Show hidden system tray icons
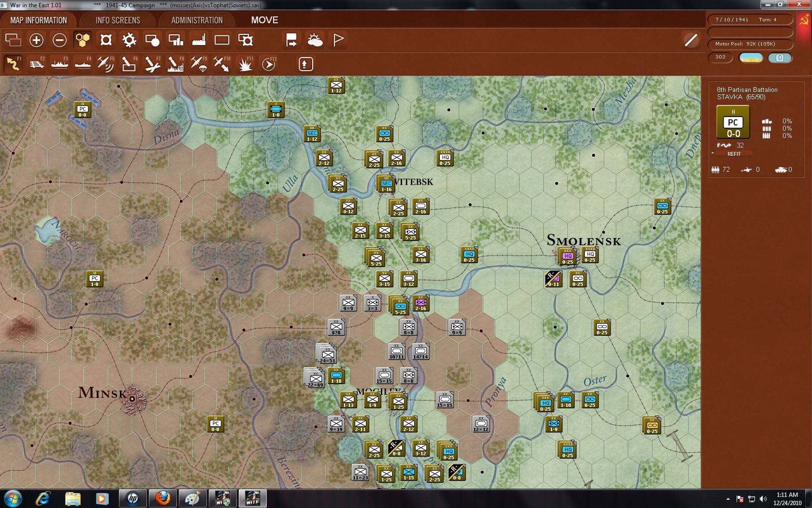The height and width of the screenshot is (508, 812). (x=728, y=499)
